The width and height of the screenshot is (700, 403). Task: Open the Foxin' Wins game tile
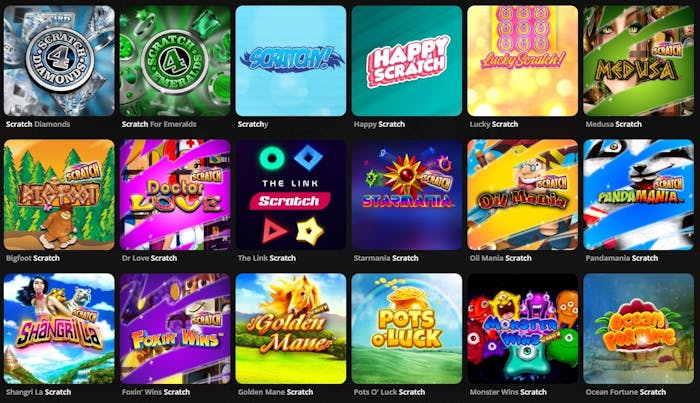[175, 328]
